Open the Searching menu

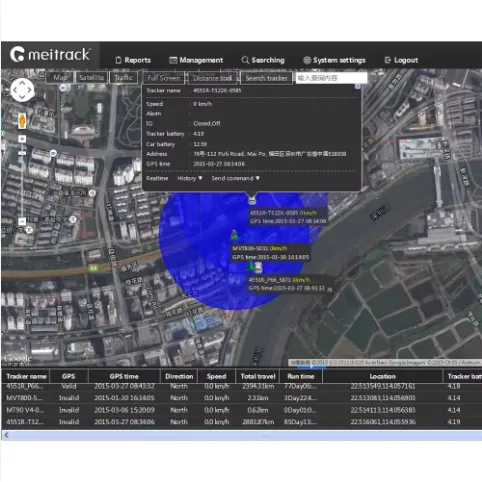[263, 60]
